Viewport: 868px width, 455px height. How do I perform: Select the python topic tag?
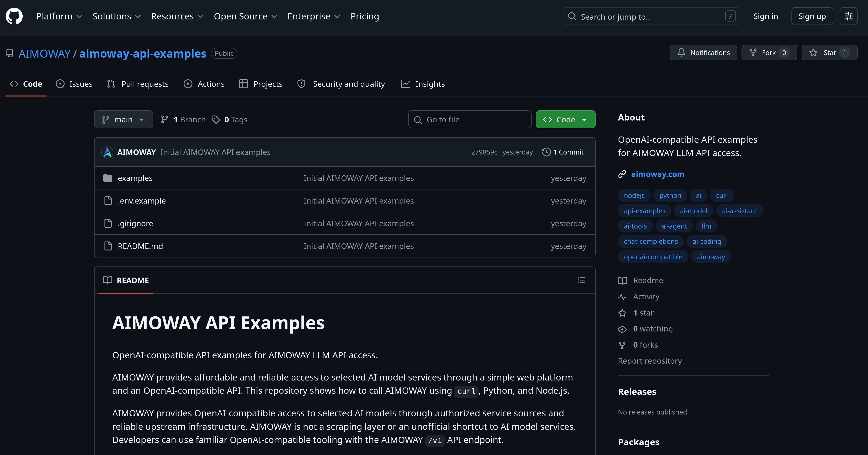pos(670,195)
